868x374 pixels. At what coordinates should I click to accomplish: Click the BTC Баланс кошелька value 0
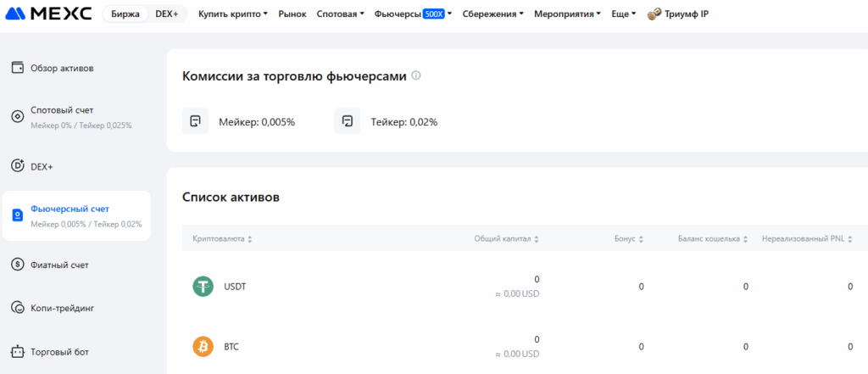(746, 347)
